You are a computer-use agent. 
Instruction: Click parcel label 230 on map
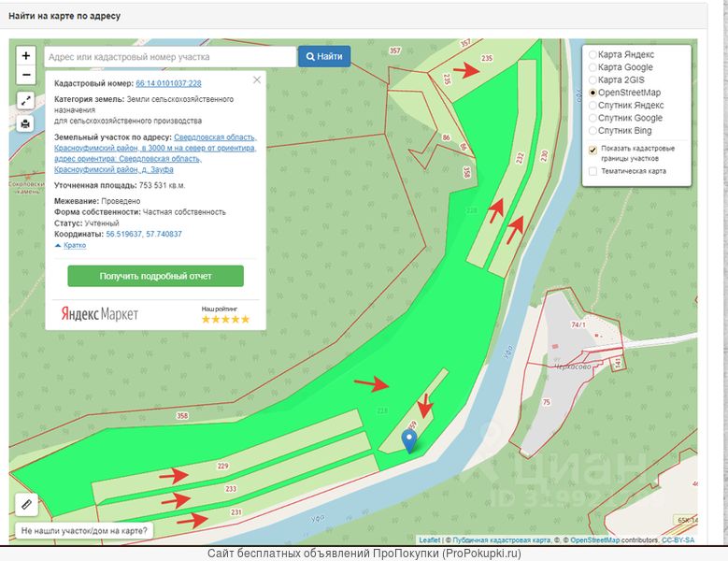(x=544, y=155)
